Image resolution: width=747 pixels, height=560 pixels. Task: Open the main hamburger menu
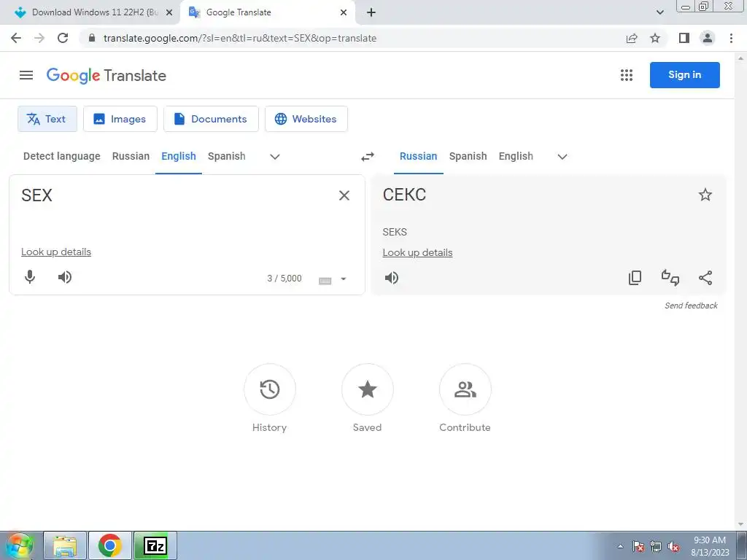(26, 75)
